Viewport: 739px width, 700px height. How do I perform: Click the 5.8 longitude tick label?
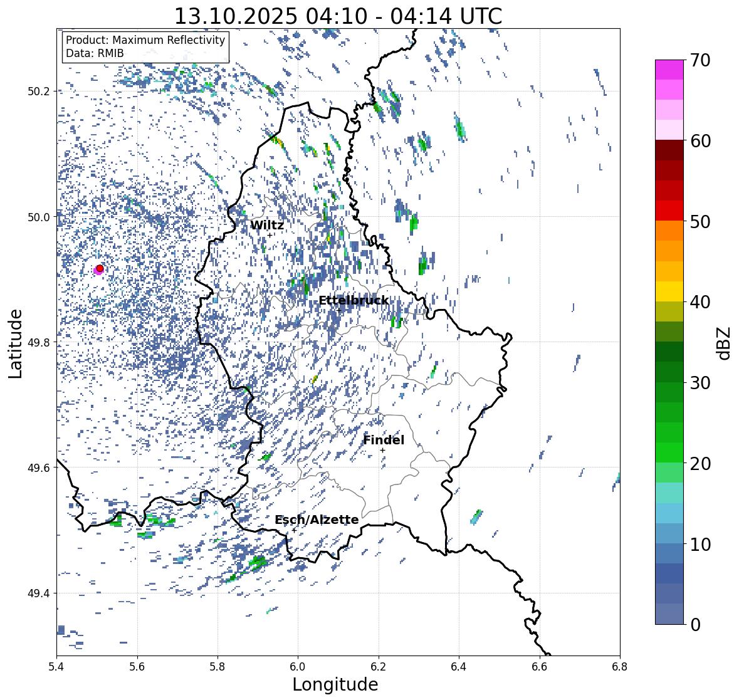pos(218,666)
